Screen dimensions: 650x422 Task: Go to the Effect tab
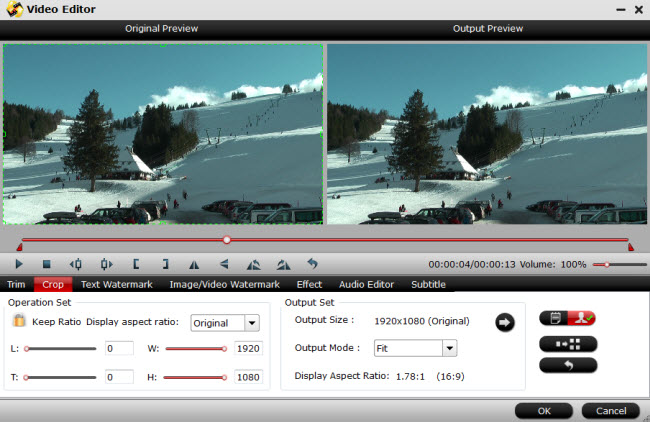click(x=309, y=284)
